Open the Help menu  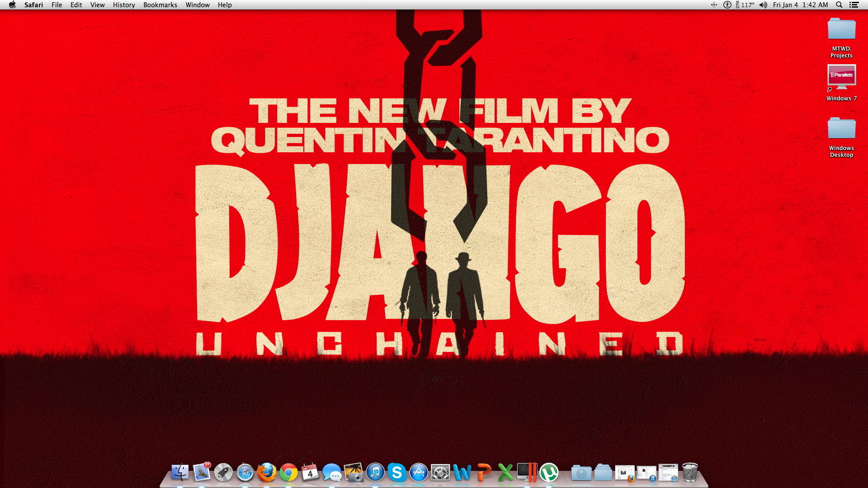click(x=225, y=5)
